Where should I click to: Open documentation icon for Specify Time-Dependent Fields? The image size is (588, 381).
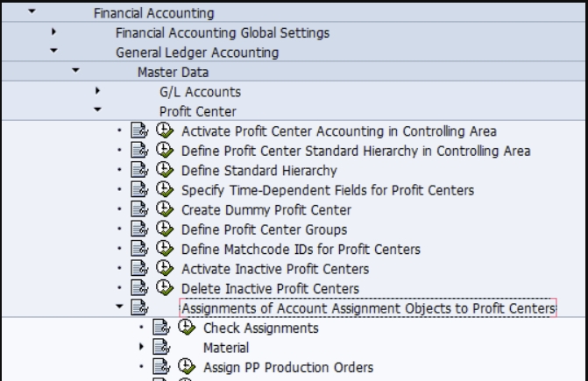pyautogui.click(x=138, y=190)
